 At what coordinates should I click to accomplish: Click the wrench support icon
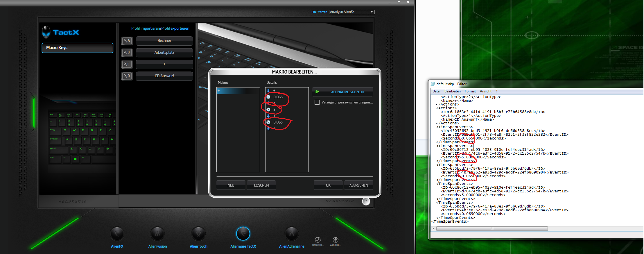tap(318, 240)
